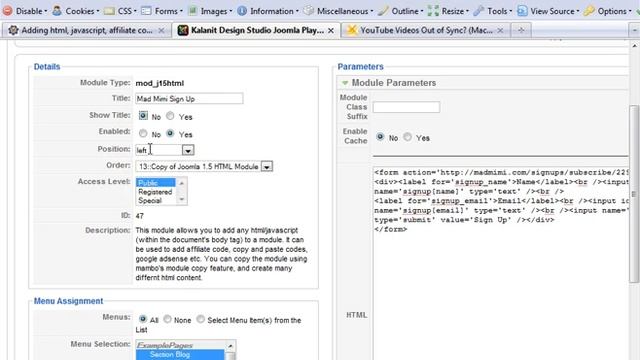Viewport: 640px width, 360px height.
Task: Open the Tools toolbar menu
Action: 492,11
